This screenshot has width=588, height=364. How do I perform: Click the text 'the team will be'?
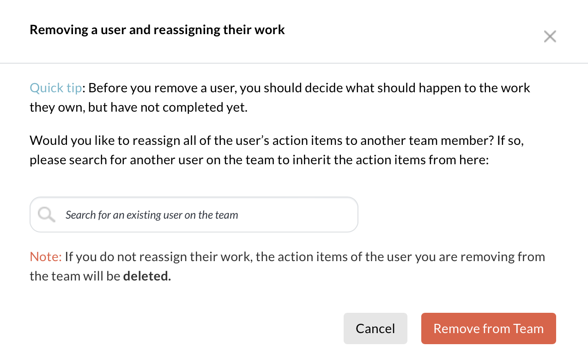(75, 276)
